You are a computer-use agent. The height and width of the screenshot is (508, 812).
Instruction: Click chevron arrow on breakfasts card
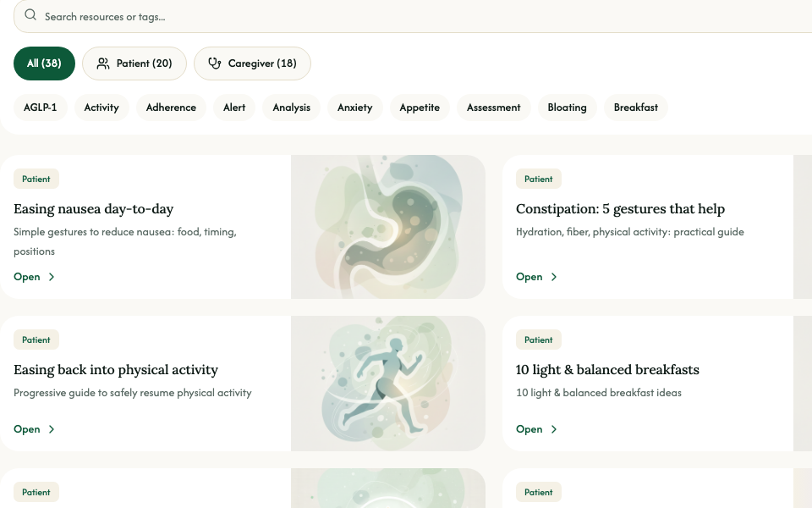point(554,429)
